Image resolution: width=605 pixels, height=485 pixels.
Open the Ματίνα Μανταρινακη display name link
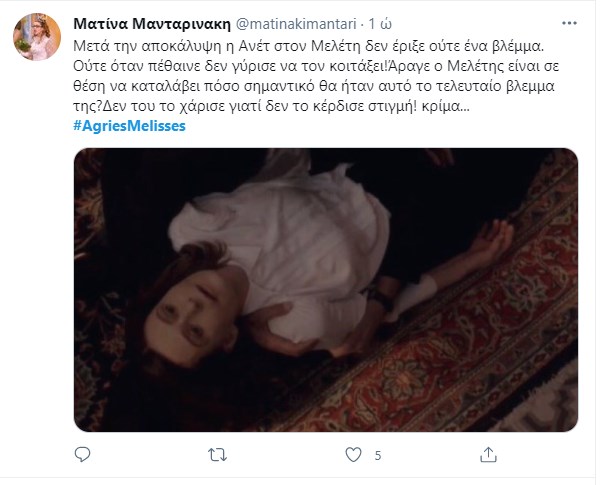(x=152, y=24)
